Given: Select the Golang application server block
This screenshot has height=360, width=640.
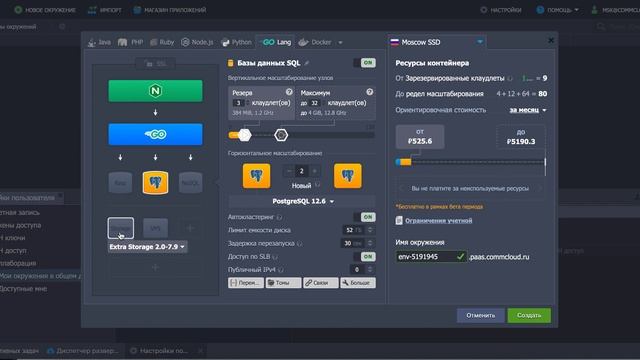Looking at the screenshot, I should [155, 134].
